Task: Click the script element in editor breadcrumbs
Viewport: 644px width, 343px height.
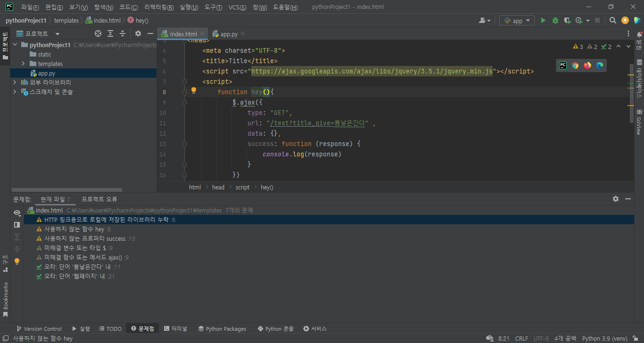Action: (x=242, y=187)
